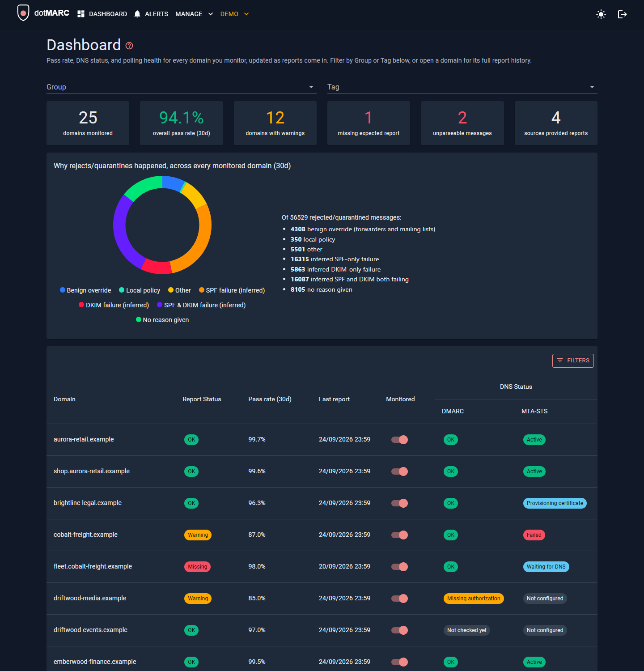Click Missing authorization DMARC badge
644x671 pixels.
click(474, 599)
